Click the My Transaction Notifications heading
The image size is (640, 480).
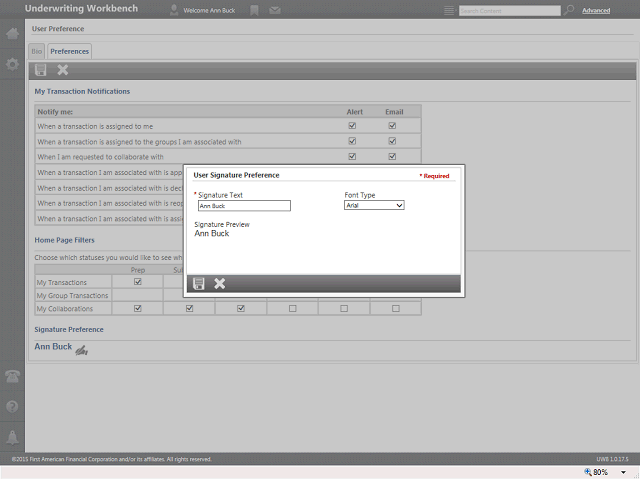click(82, 91)
